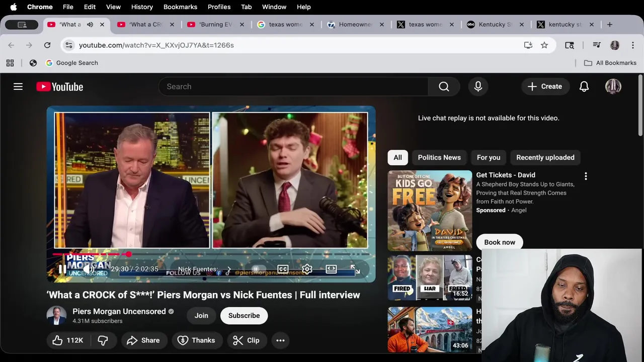
Task: Select the 'For you' chip
Action: point(489,157)
